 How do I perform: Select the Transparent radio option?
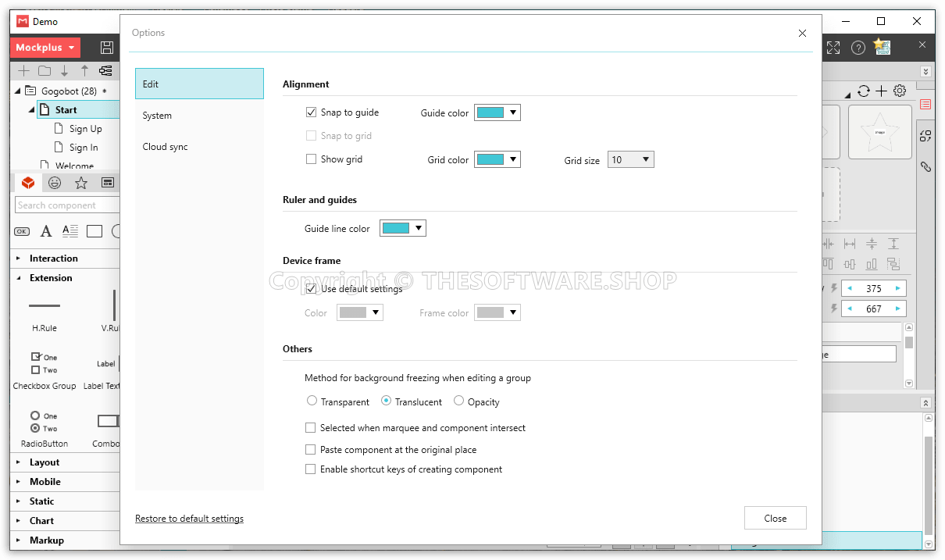312,401
